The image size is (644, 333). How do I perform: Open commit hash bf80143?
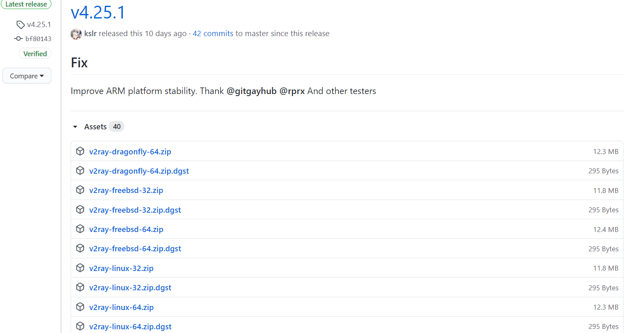38,39
